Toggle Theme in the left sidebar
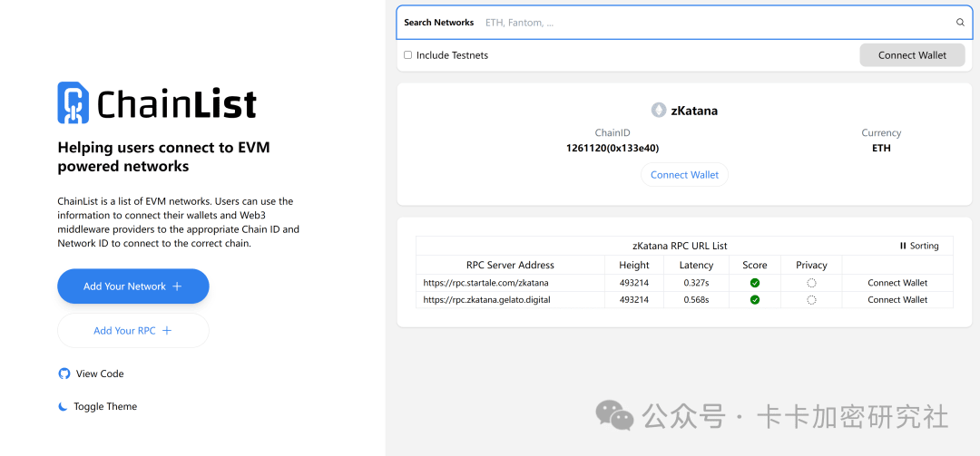 pyautogui.click(x=104, y=407)
